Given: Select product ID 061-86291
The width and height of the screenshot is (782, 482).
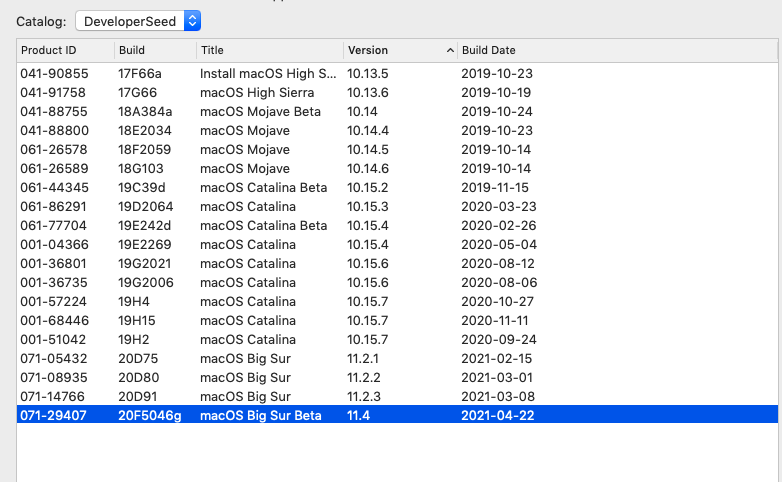Looking at the screenshot, I should pyautogui.click(x=53, y=207).
